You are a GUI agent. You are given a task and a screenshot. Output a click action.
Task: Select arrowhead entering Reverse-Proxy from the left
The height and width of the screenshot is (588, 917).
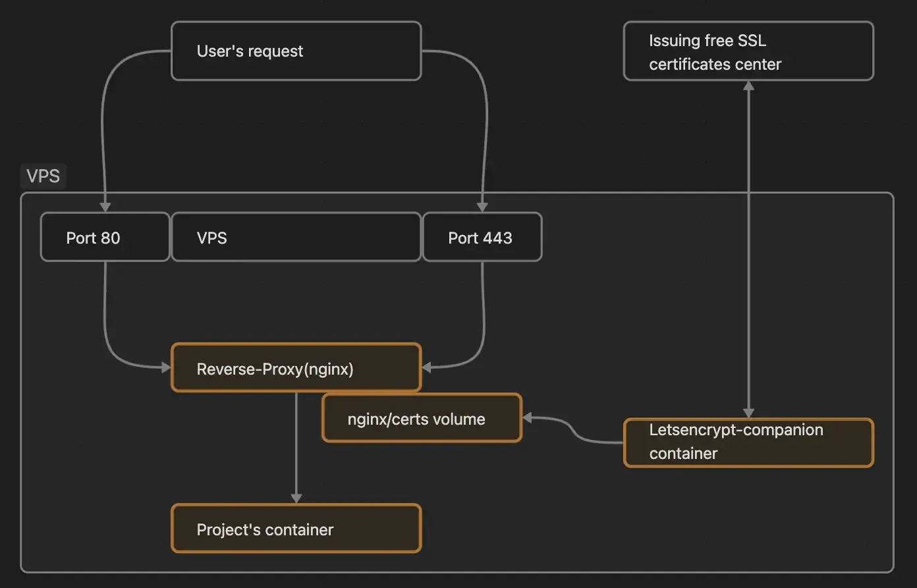(x=166, y=367)
